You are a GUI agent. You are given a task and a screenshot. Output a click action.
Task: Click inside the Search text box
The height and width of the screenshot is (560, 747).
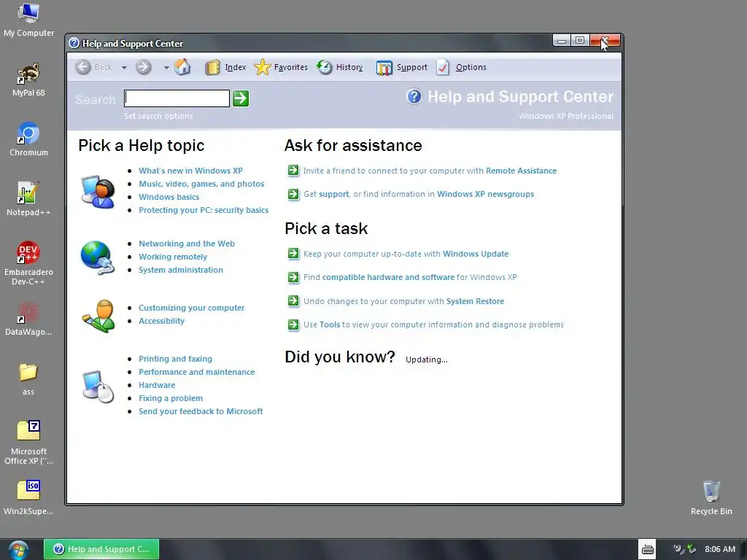coord(177,98)
